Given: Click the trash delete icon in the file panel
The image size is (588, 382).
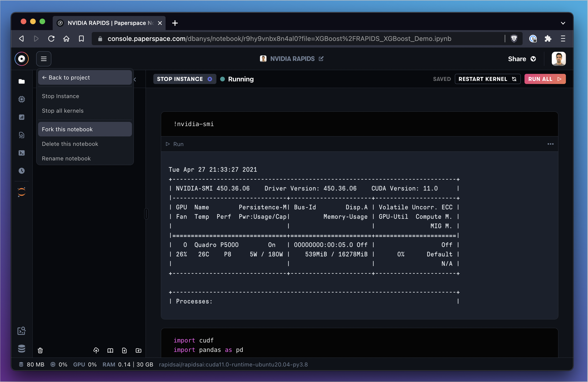Looking at the screenshot, I should 40,350.
